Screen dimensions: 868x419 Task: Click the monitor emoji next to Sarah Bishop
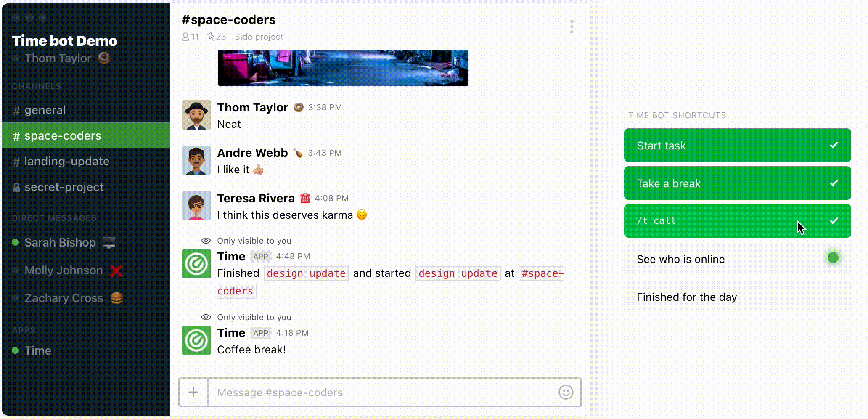coord(108,242)
